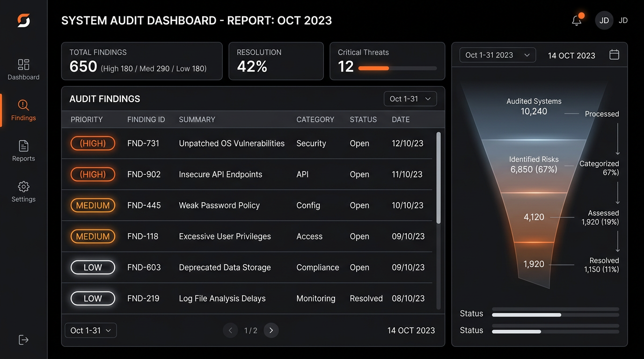Open the Reports document icon
The height and width of the screenshot is (359, 644).
pyautogui.click(x=23, y=146)
